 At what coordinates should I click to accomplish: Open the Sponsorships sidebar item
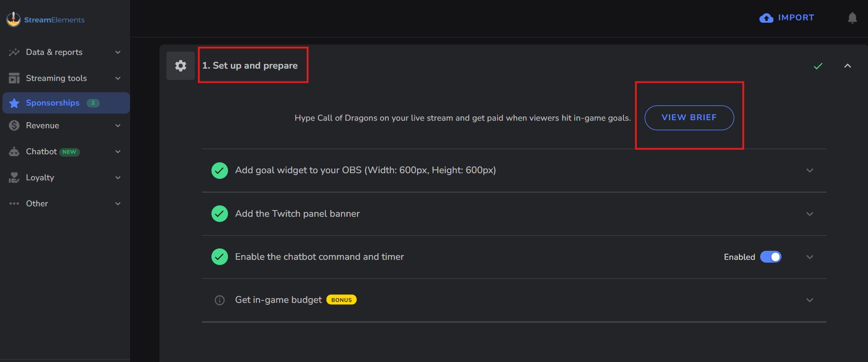(53, 103)
